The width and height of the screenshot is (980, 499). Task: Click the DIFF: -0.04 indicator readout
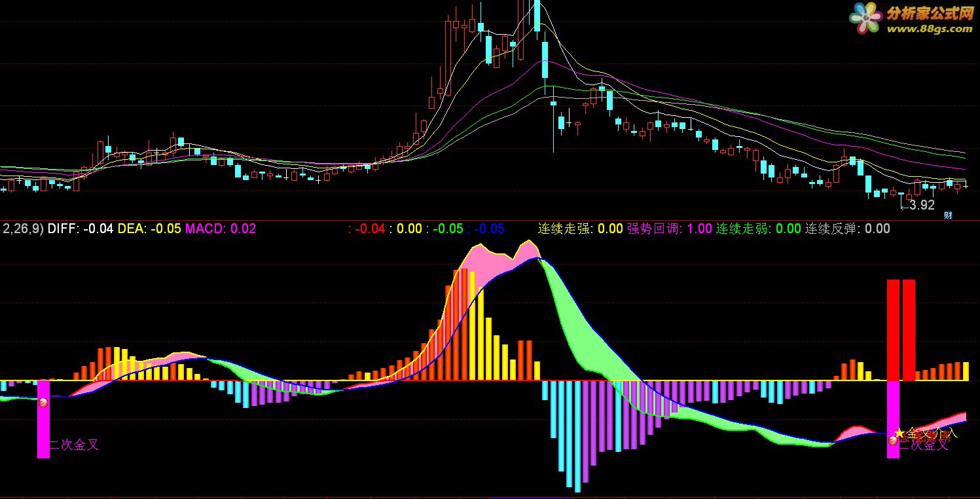[x=81, y=229]
